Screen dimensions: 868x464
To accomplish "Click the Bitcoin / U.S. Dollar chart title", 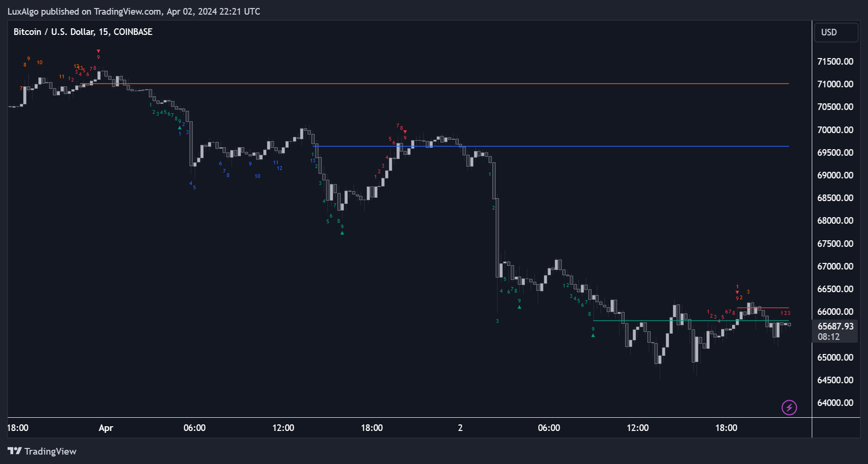I will click(x=83, y=32).
